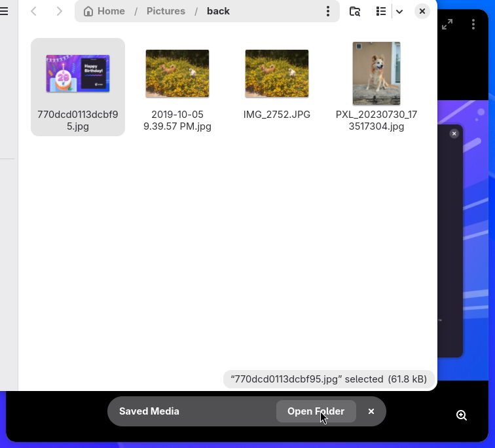This screenshot has width=495, height=448.
Task: Navigate to Home in path bar
Action: [x=104, y=11]
